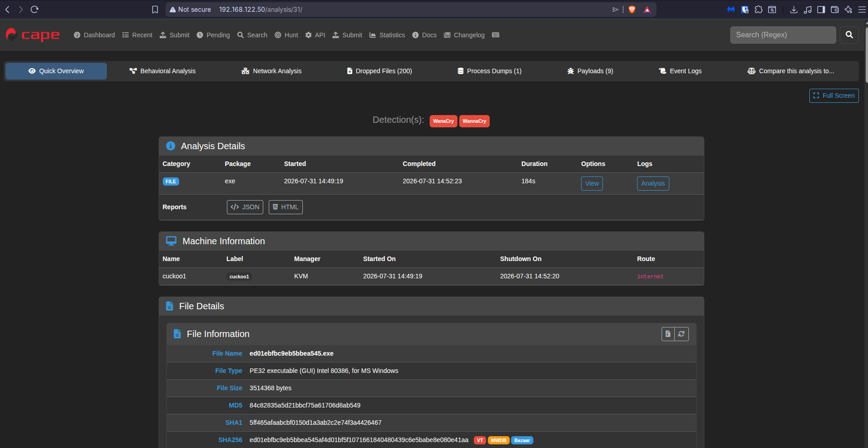
Task: Click the browser extensions puzzle icon
Action: coord(758,10)
